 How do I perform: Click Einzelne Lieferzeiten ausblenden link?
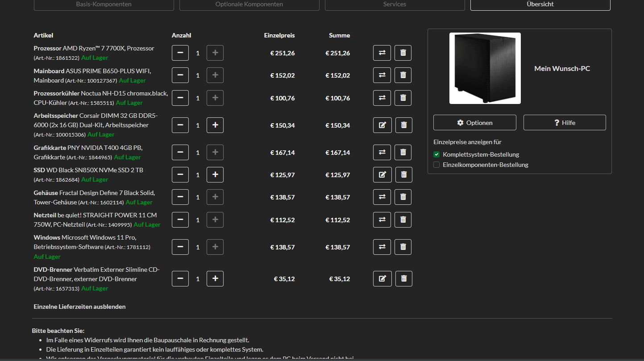click(x=80, y=307)
